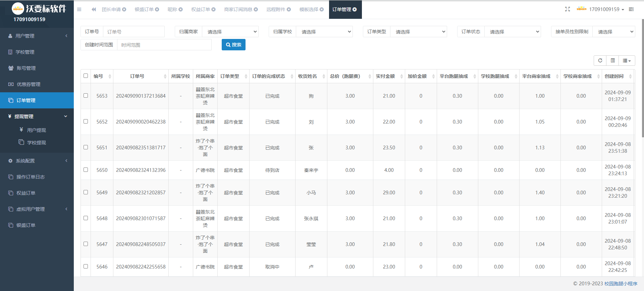Open 银盛订单 in the sidebar
The image size is (644, 291).
[37, 225]
